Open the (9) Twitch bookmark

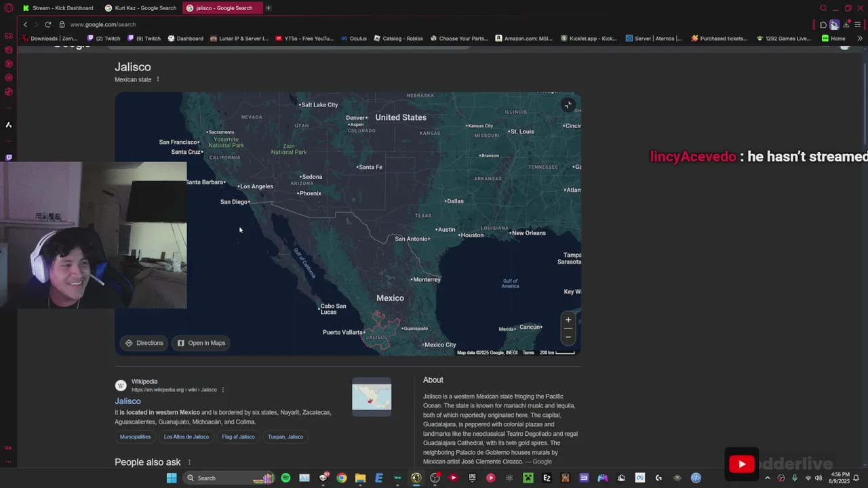[x=144, y=39]
